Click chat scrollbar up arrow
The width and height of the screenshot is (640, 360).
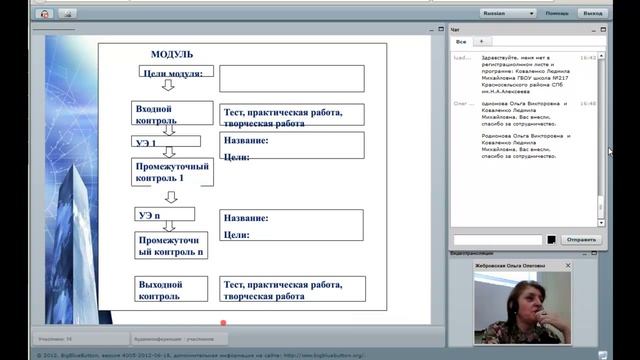601,55
